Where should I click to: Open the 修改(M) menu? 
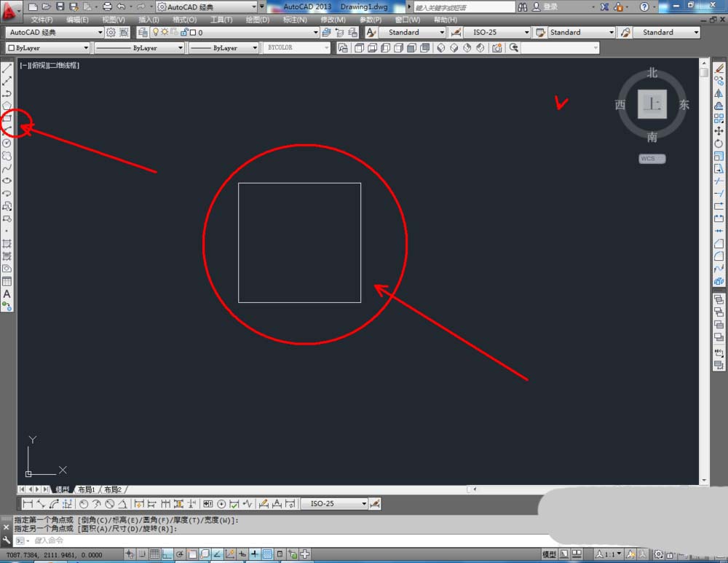coord(333,20)
